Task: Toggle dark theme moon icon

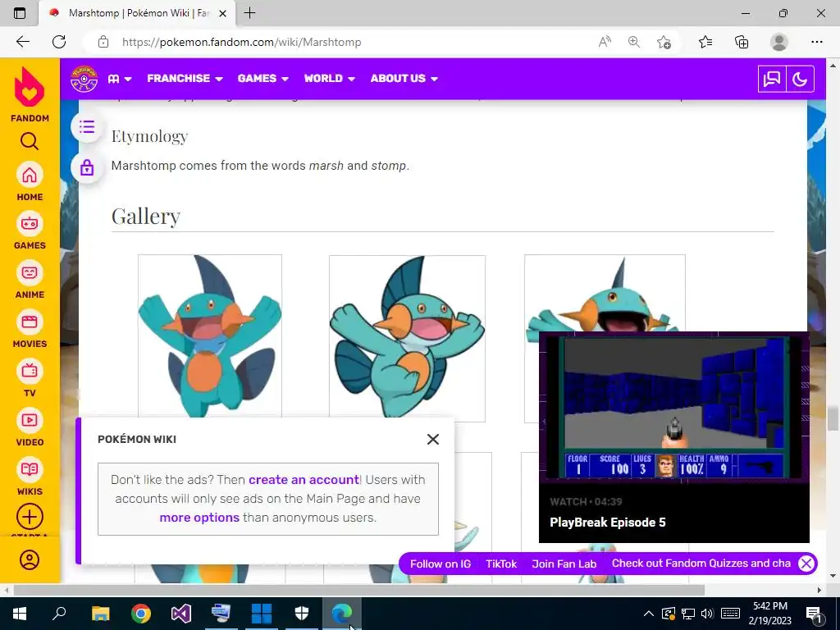Action: click(800, 80)
